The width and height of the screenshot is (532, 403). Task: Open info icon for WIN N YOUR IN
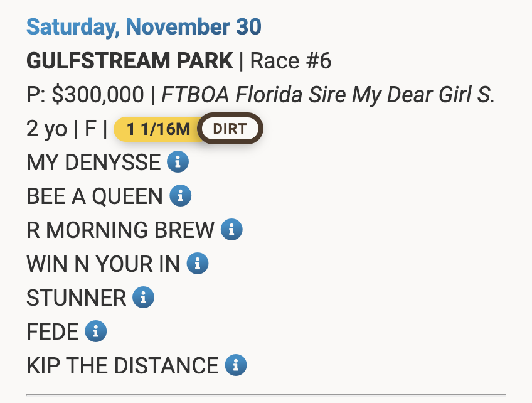198,264
